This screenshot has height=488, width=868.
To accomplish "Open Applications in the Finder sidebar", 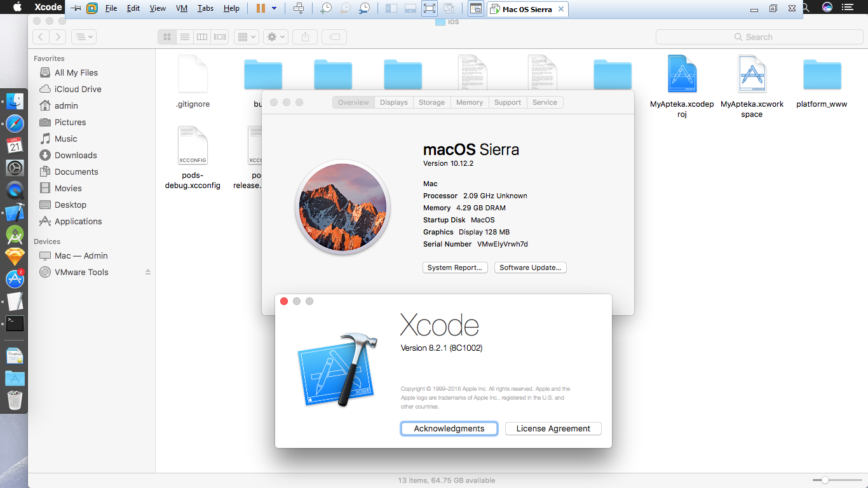I will point(78,221).
